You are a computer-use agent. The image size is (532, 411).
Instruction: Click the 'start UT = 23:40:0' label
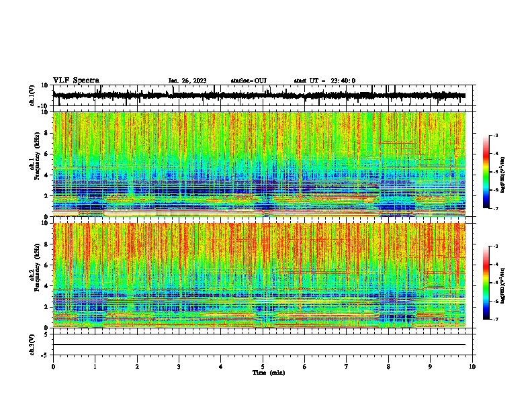click(x=324, y=81)
